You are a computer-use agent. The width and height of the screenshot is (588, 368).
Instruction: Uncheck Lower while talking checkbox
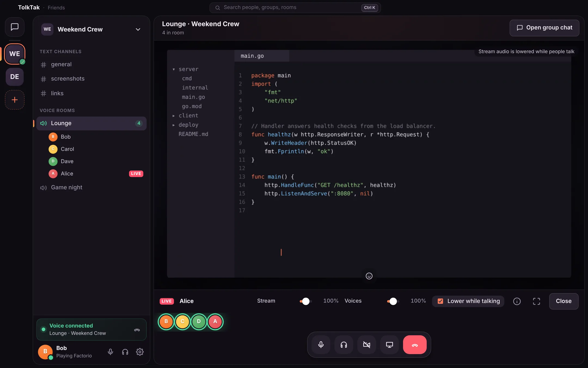click(440, 301)
